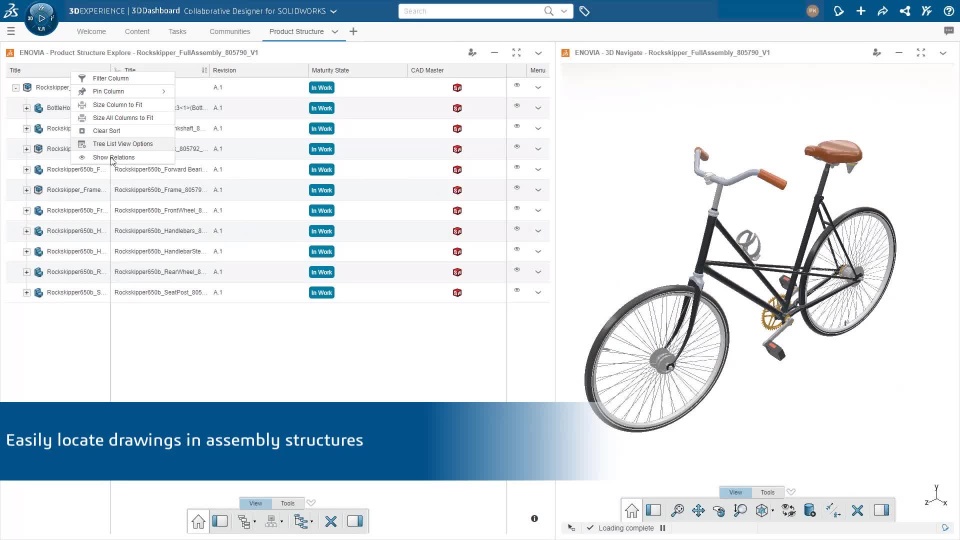Add a new dashboard tab
960x540 pixels.
353,31
